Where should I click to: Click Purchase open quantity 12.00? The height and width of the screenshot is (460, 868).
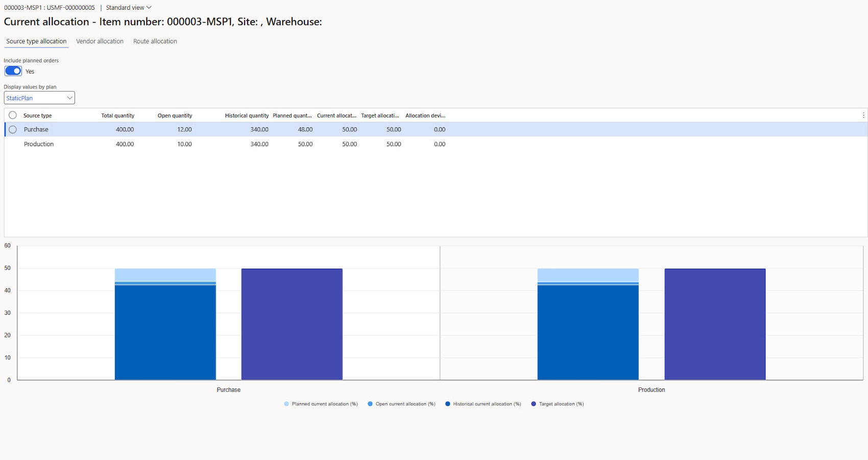[184, 130]
